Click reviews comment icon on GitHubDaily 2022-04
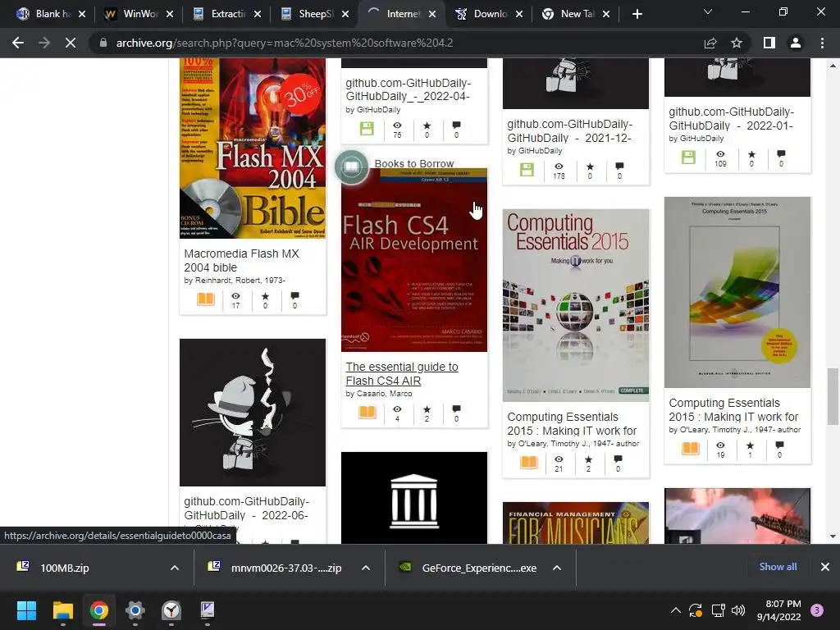840x630 pixels. click(x=456, y=126)
